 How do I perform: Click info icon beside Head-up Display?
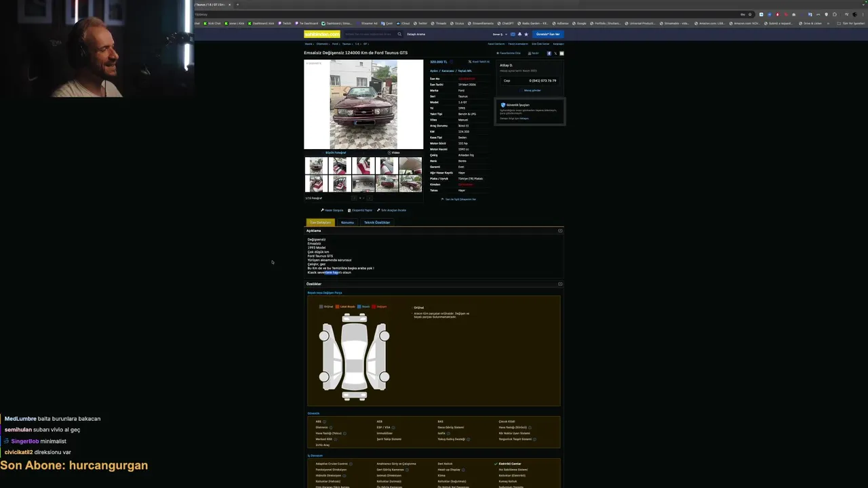[x=463, y=470]
